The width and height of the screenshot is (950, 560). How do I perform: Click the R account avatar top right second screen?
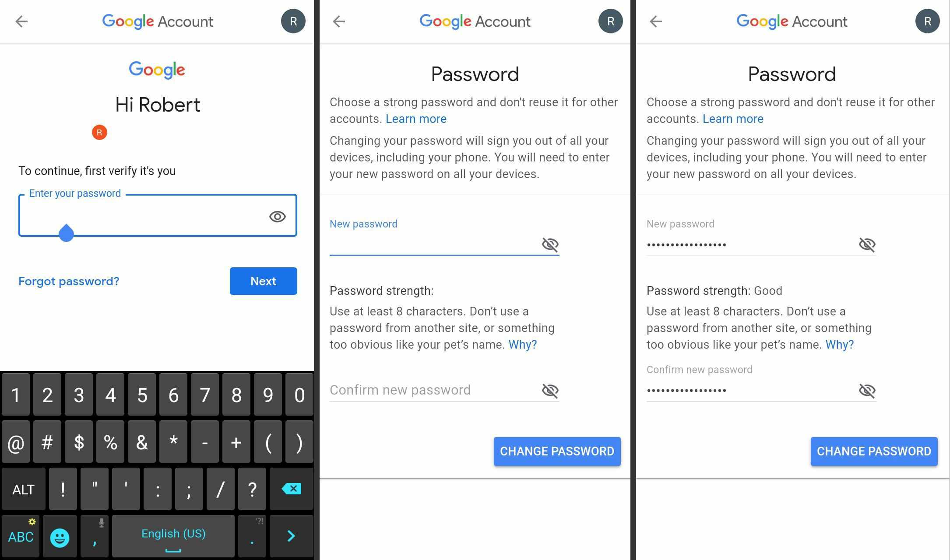(x=609, y=21)
